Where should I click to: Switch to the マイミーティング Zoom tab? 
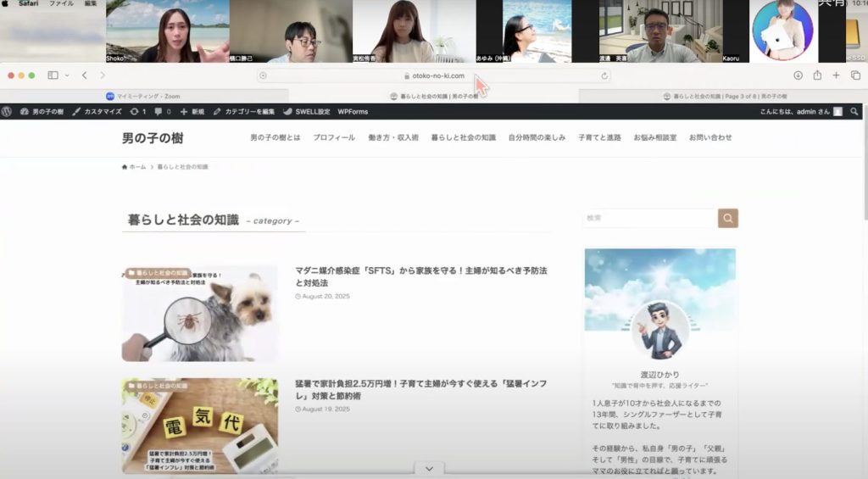click(143, 96)
